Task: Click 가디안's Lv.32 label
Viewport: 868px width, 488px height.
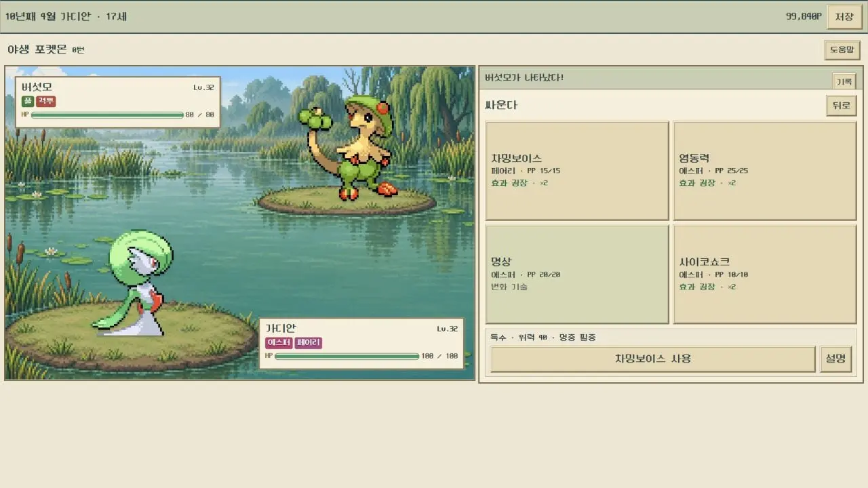Action: pos(447,329)
